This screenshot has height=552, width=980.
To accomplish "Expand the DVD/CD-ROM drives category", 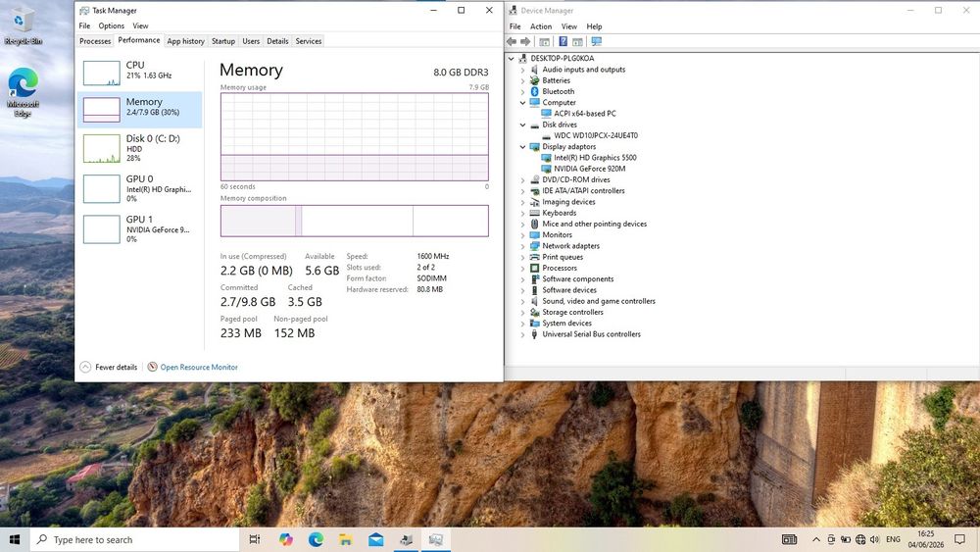I will (523, 180).
